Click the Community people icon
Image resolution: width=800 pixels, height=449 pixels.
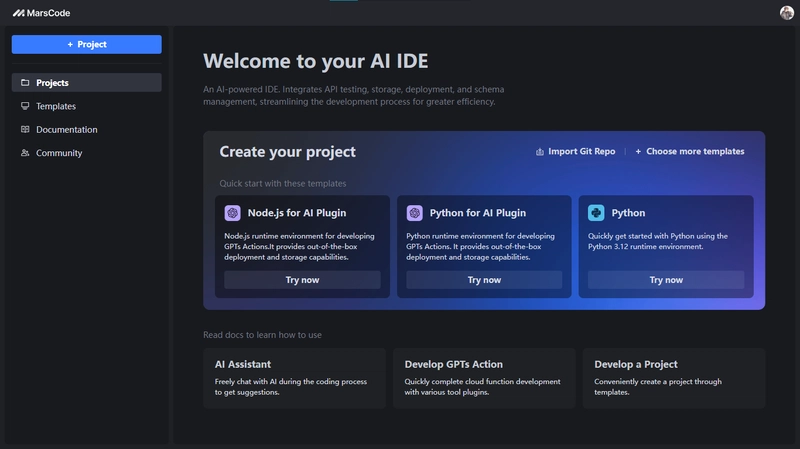tap(25, 153)
